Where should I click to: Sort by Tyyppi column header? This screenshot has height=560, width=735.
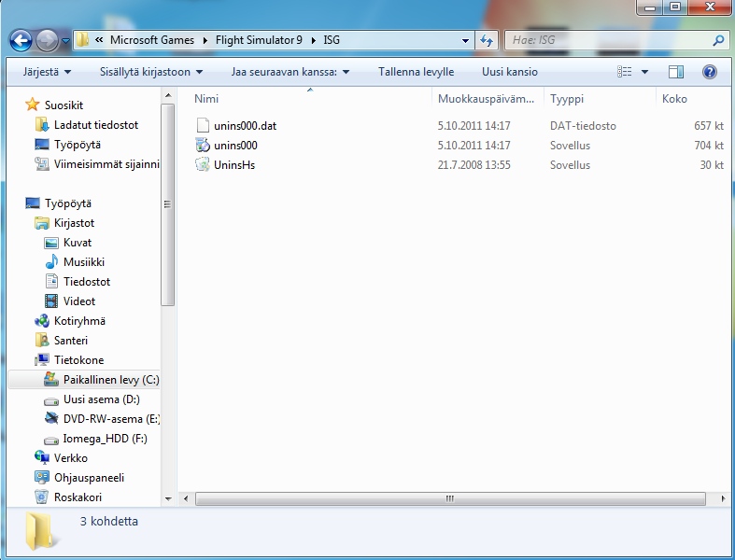(x=600, y=98)
